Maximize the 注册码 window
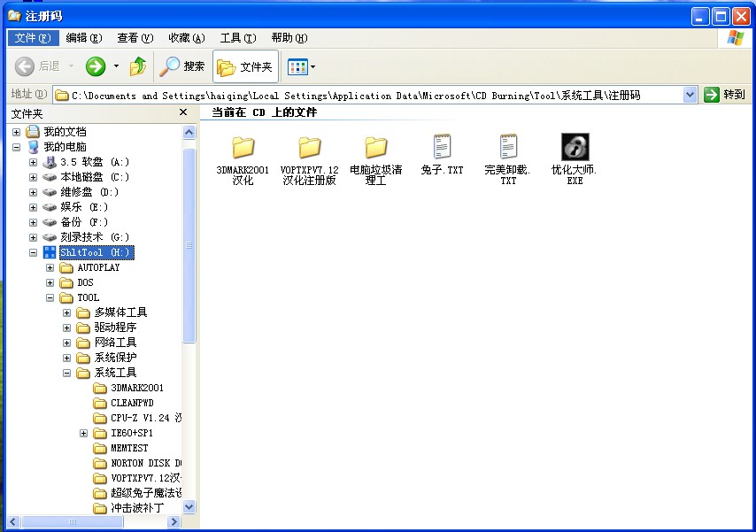Image resolution: width=756 pixels, height=532 pixels. tap(721, 17)
